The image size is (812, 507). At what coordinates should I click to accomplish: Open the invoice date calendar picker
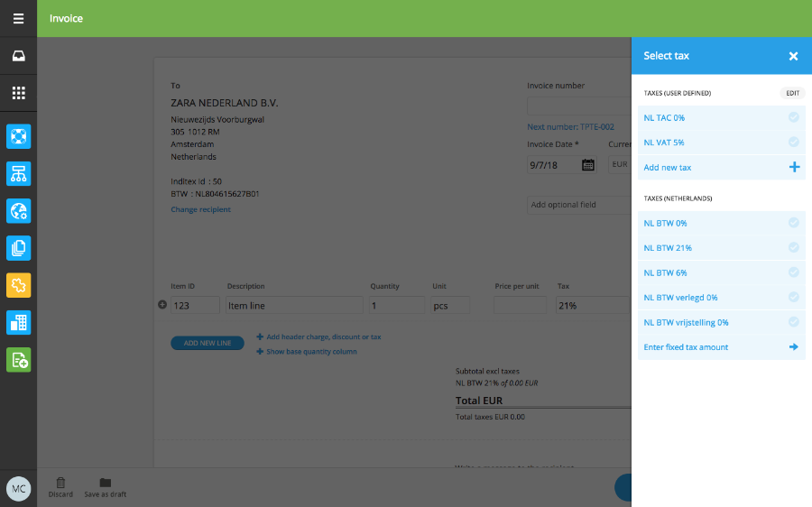pos(587,165)
